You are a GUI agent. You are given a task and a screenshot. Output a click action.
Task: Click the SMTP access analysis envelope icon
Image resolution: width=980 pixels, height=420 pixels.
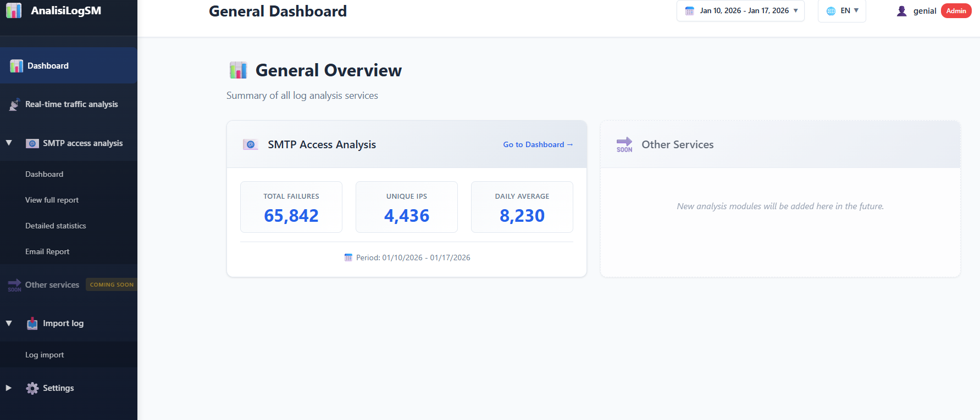[x=32, y=143]
